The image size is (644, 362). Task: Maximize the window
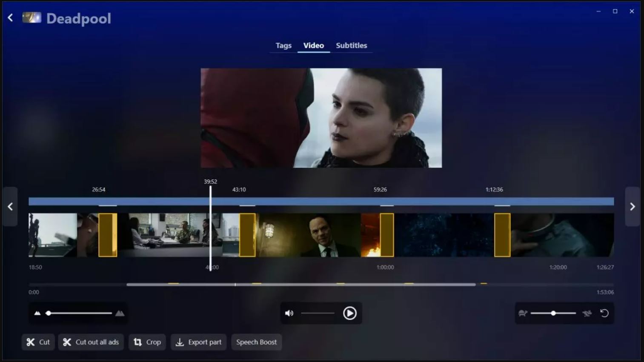coord(615,11)
